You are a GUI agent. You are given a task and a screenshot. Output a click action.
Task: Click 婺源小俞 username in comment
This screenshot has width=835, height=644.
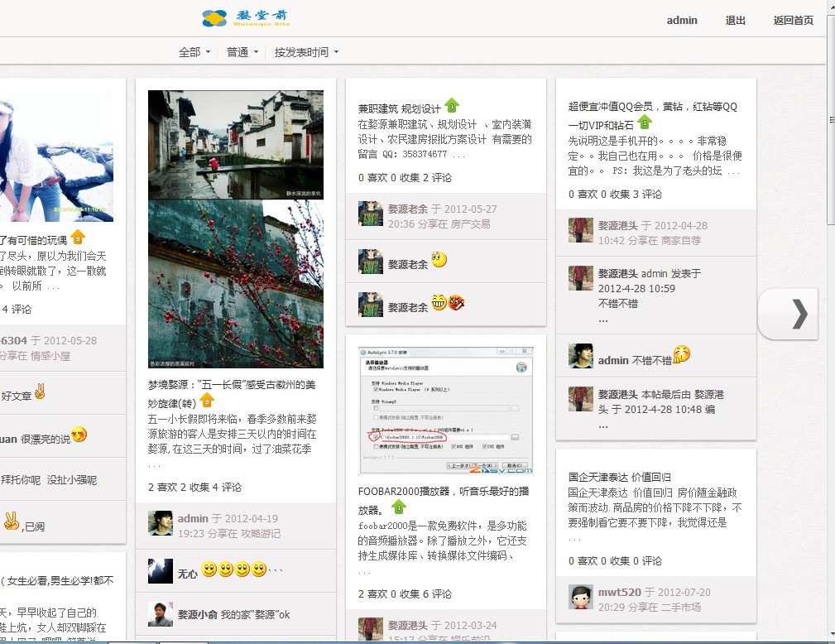[x=198, y=615]
